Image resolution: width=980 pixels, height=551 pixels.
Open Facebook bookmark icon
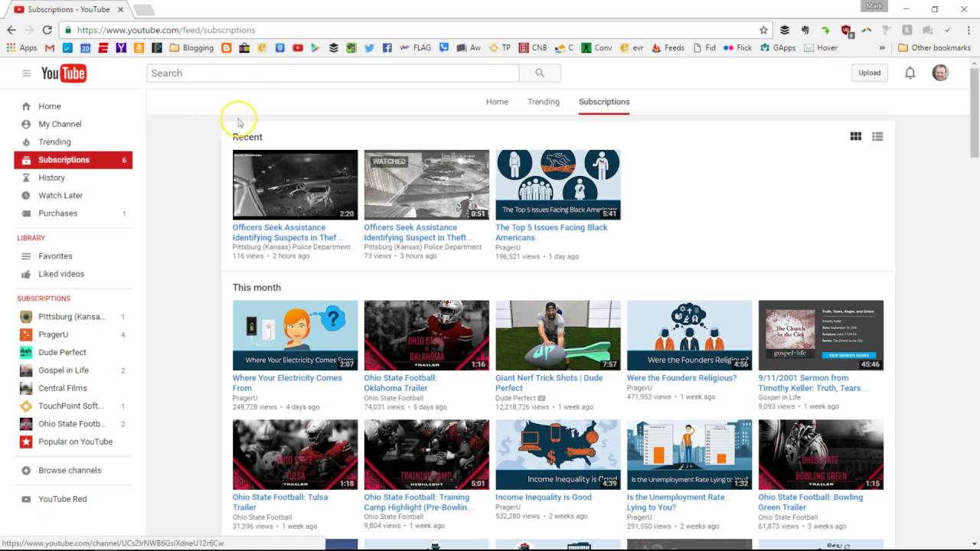[387, 47]
